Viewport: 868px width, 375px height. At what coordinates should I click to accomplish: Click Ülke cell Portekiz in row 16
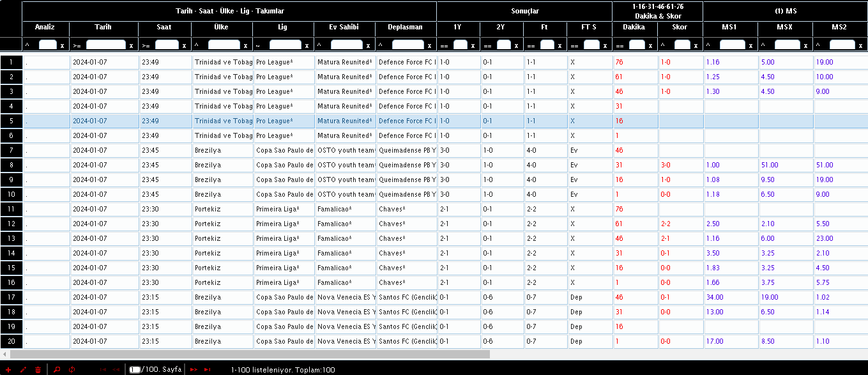222,282
